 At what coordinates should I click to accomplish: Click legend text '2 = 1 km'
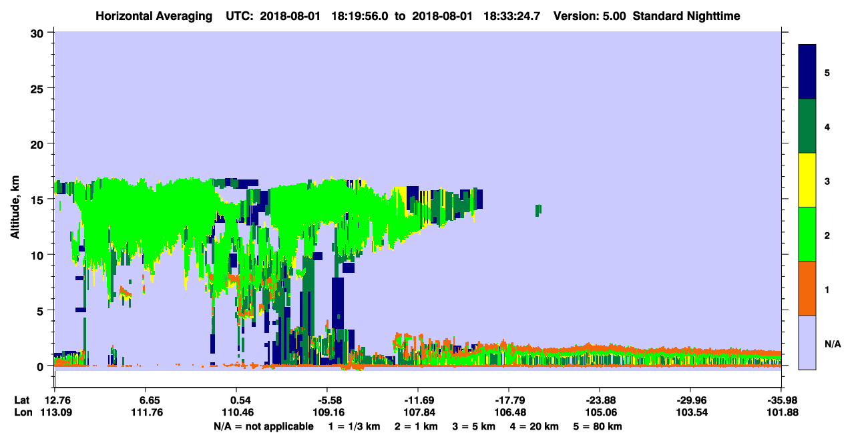418,426
